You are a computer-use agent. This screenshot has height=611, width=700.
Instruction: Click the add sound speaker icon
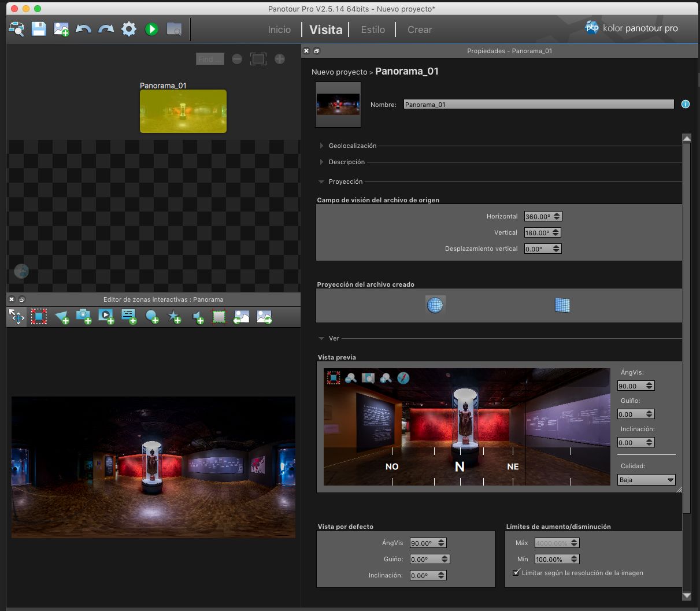tap(198, 316)
